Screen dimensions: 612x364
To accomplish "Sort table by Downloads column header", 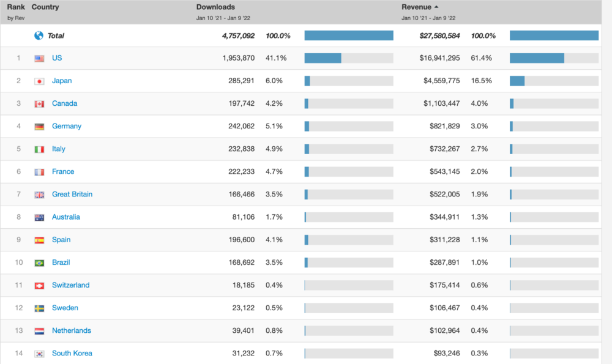I will (x=215, y=7).
